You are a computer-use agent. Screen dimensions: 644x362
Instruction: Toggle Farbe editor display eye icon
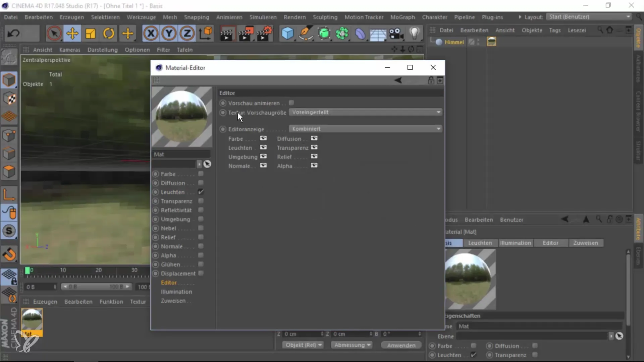pos(263,138)
